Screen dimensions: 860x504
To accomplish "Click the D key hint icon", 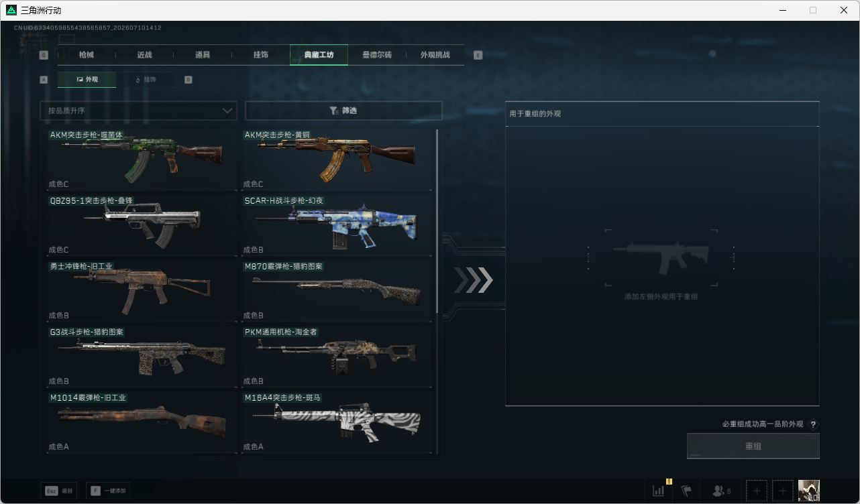I will pyautogui.click(x=188, y=80).
